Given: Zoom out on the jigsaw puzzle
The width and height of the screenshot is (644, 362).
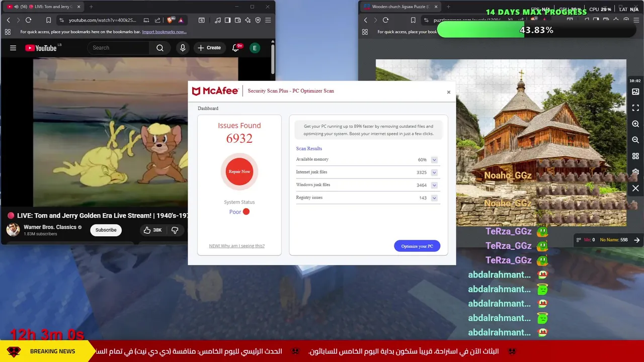Looking at the screenshot, I should (635, 140).
